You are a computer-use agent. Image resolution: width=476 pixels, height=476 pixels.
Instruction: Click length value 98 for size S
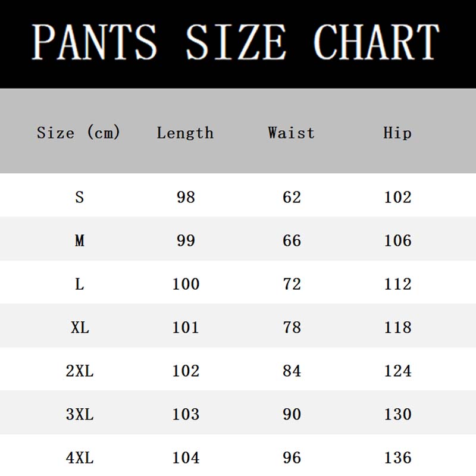tap(186, 198)
